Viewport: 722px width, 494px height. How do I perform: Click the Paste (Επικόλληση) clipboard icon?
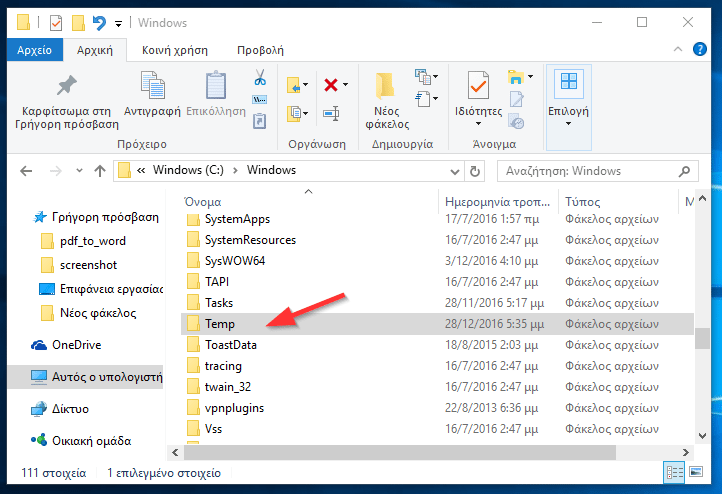tap(216, 85)
